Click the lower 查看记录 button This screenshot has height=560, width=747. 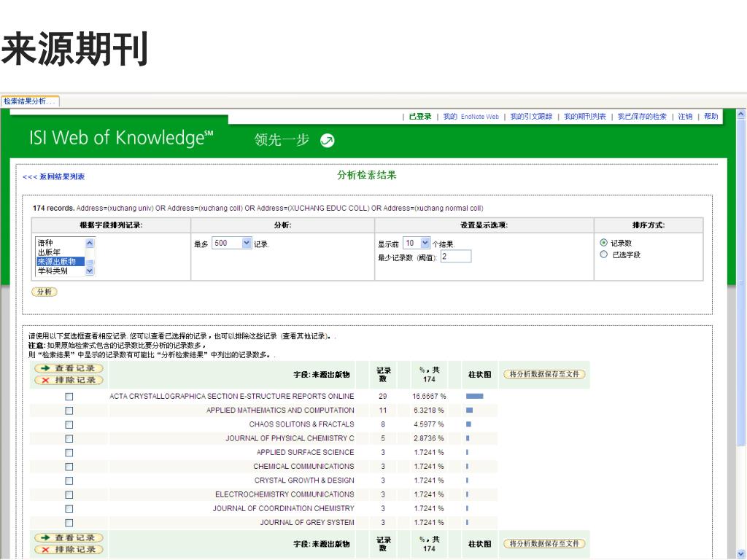click(69, 537)
